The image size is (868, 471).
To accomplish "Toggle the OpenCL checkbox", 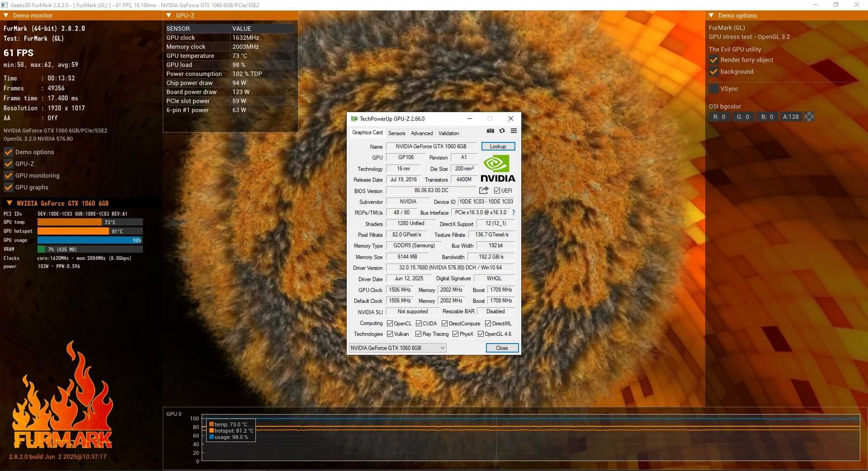I will point(390,324).
